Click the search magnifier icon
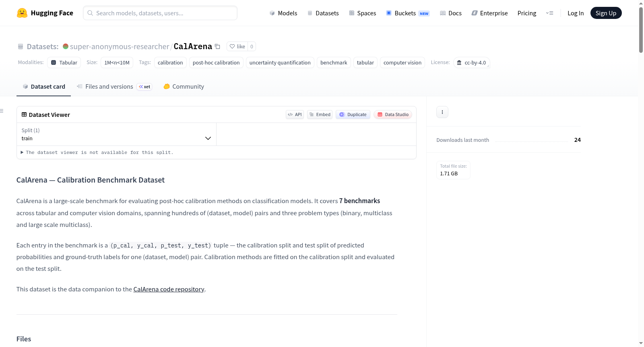This screenshot has height=347, width=644. [90, 13]
